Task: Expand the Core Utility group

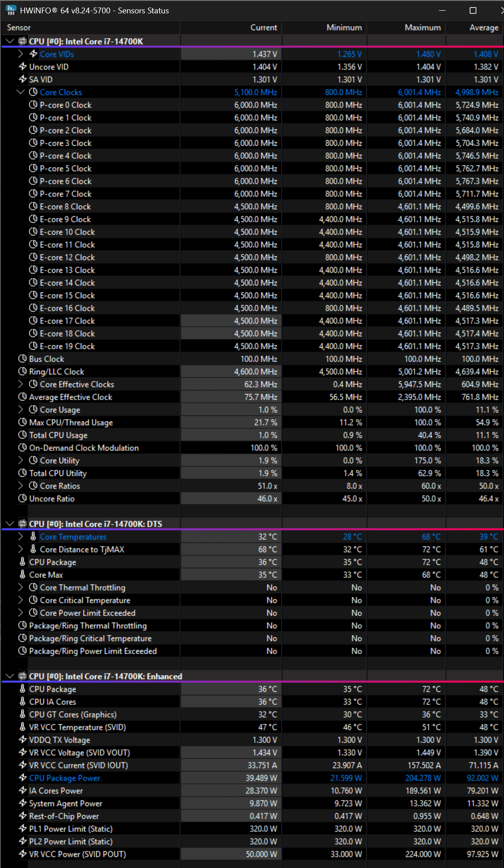Action: coord(20,460)
